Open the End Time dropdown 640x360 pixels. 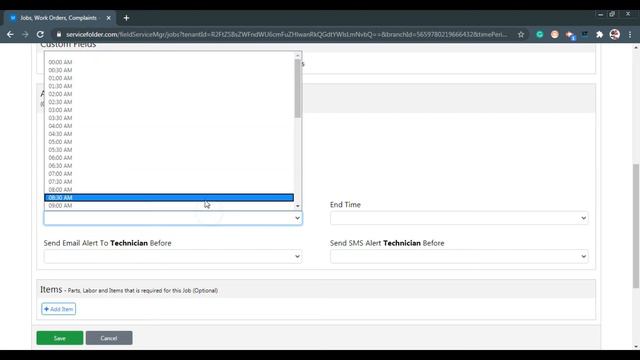point(459,218)
